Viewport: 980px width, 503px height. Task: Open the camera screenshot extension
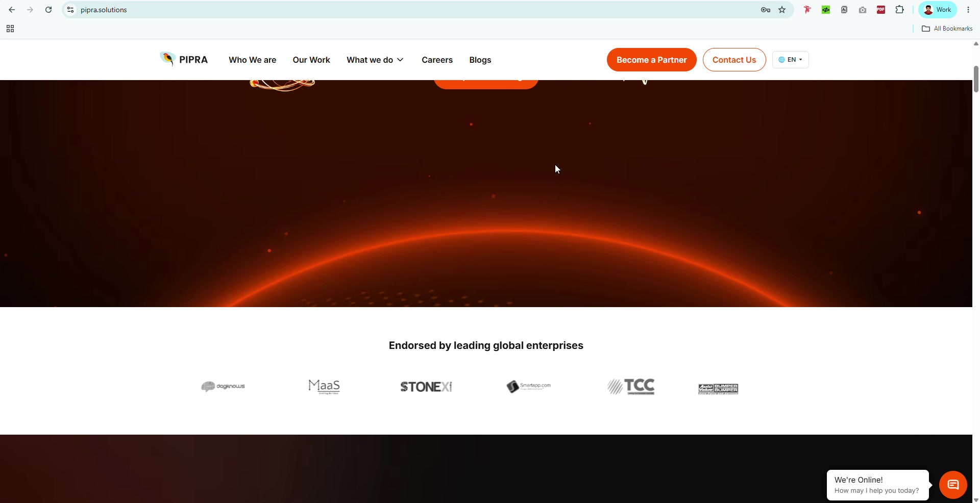pos(863,10)
